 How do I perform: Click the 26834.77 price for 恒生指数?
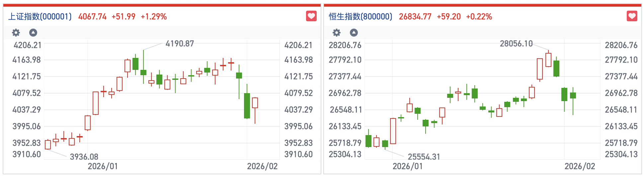pos(415,17)
